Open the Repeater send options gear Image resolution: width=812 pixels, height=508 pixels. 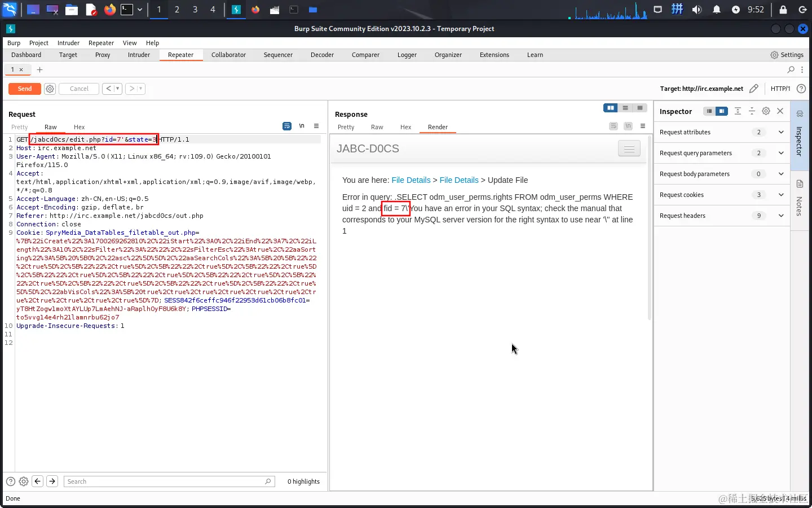tap(50, 89)
